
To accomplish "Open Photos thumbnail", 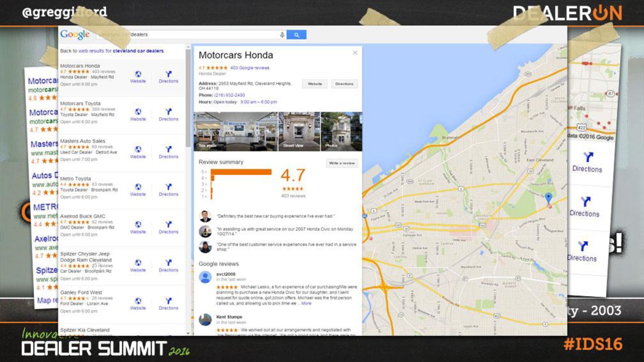I will tap(341, 131).
